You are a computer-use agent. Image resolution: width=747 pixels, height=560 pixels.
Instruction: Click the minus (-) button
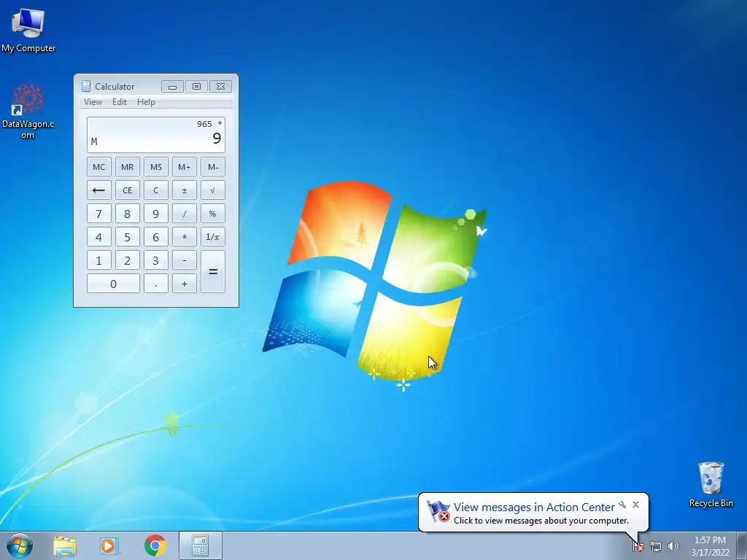pyautogui.click(x=185, y=260)
